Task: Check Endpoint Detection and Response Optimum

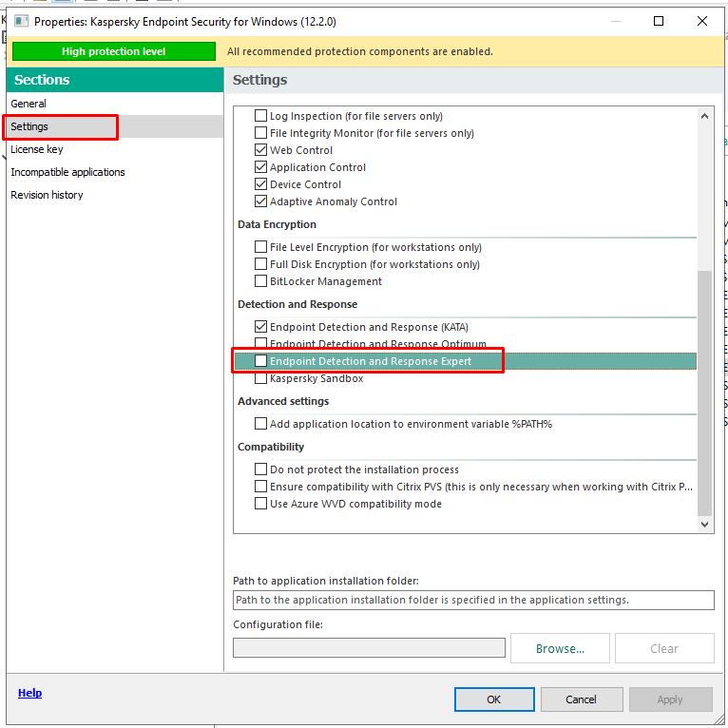Action: click(x=260, y=343)
